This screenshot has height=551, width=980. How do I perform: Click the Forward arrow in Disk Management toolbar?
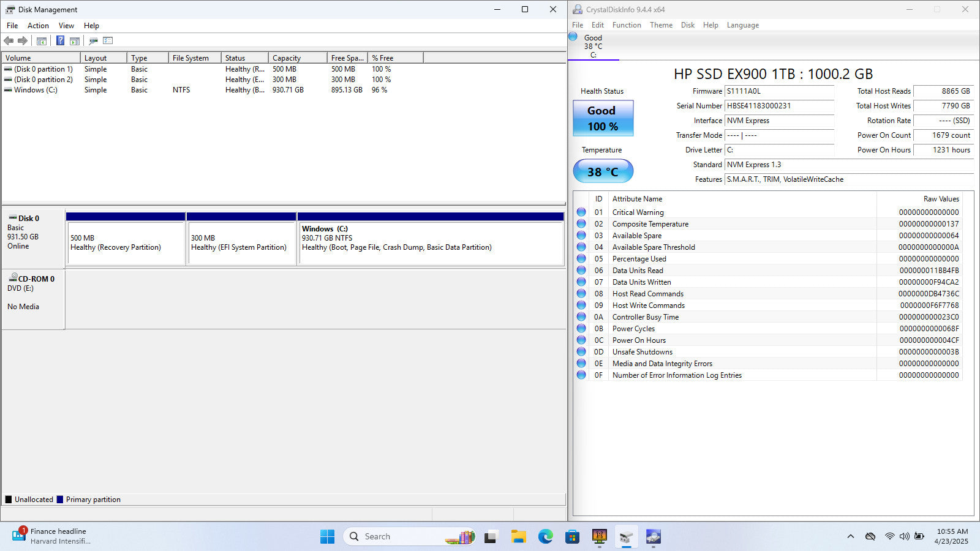(x=23, y=41)
